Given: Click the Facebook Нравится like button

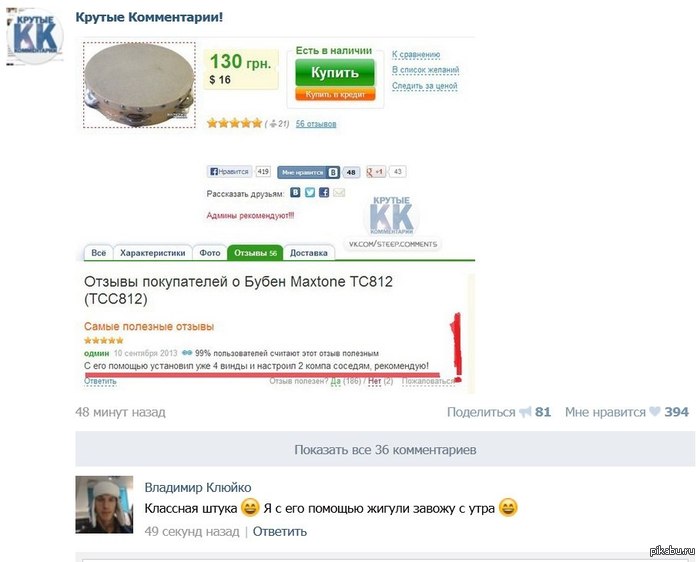Looking at the screenshot, I should click(x=229, y=171).
